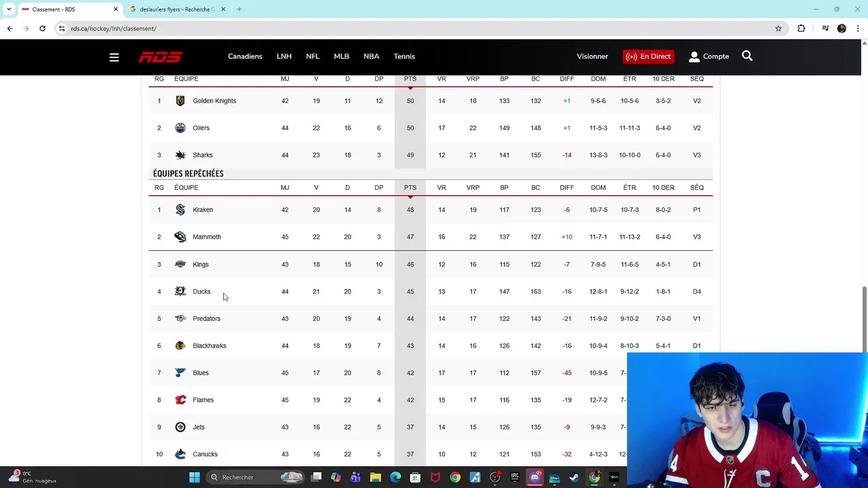Screen dimensions: 868x488
Task: Open the Canadiens menu item
Action: click(x=245, y=57)
